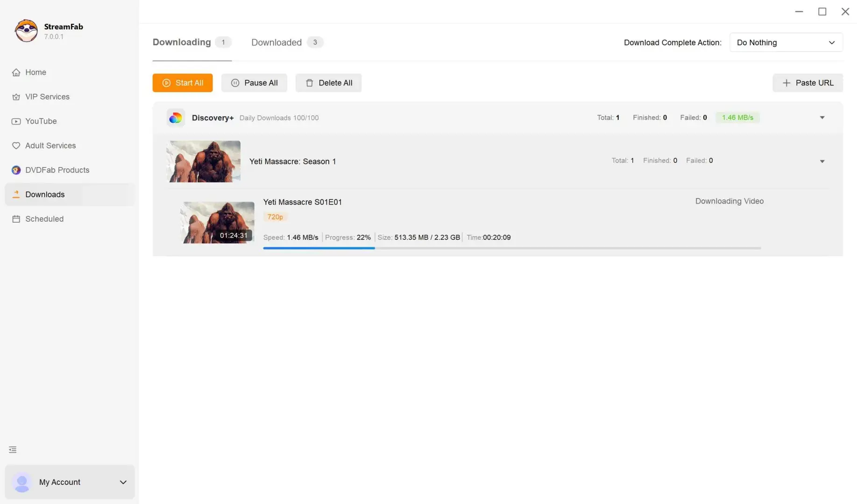857x504 pixels.
Task: Click the DVDFab Products icon
Action: pos(16,170)
